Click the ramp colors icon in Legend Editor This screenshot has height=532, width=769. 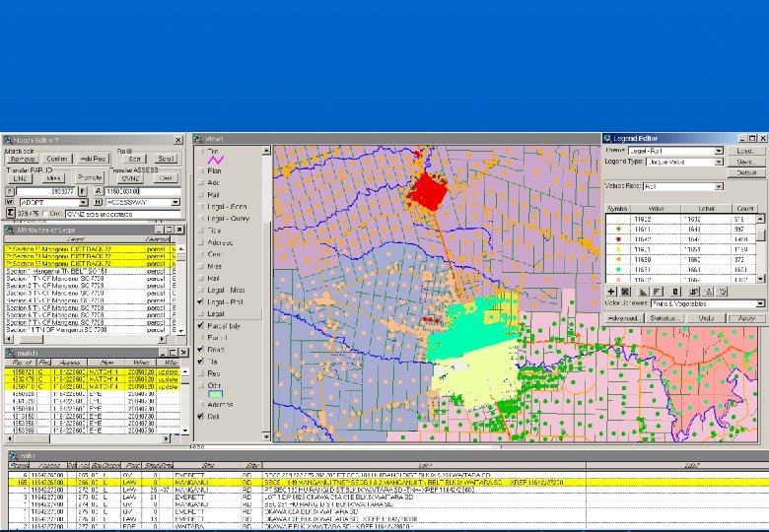[708, 292]
